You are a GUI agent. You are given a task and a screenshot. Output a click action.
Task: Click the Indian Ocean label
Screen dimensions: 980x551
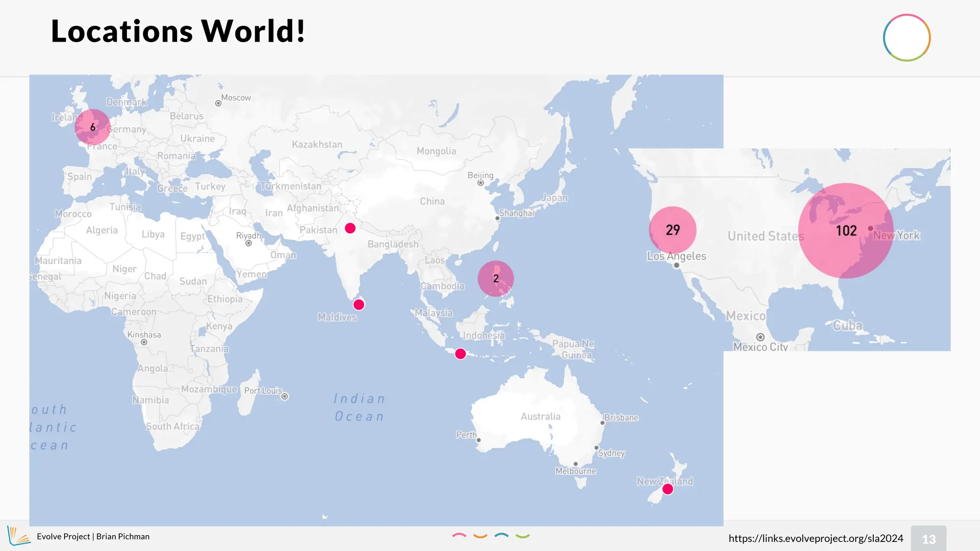[359, 408]
